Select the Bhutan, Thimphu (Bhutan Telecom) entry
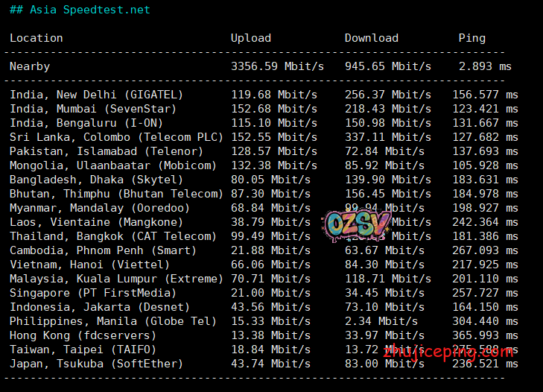The height and width of the screenshot is (392, 543). 116,194
